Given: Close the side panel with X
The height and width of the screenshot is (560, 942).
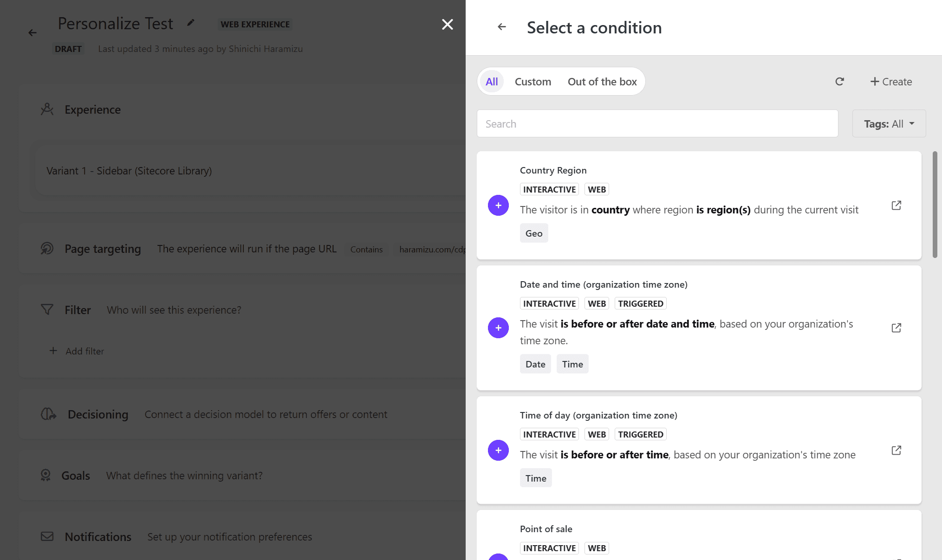Looking at the screenshot, I should tap(447, 24).
